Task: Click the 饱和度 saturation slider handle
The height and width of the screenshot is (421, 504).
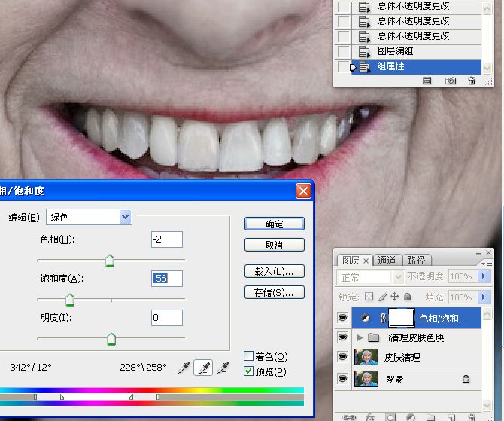Action: (x=70, y=300)
